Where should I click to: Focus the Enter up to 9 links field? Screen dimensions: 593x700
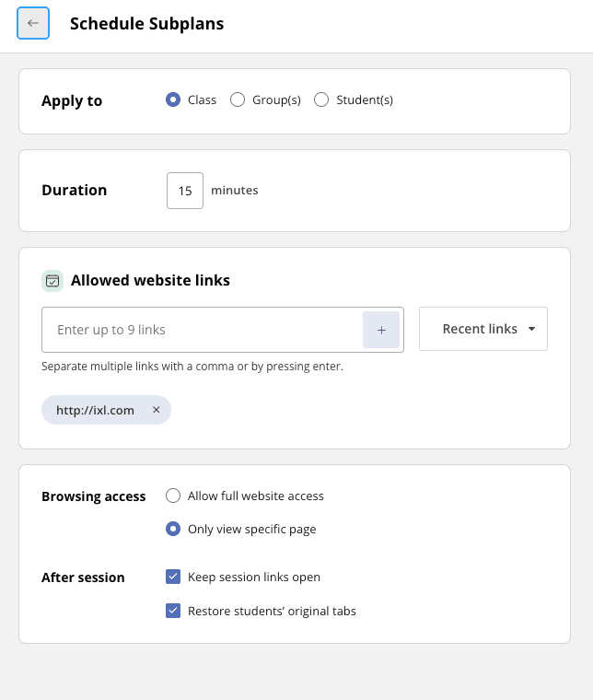click(x=203, y=330)
